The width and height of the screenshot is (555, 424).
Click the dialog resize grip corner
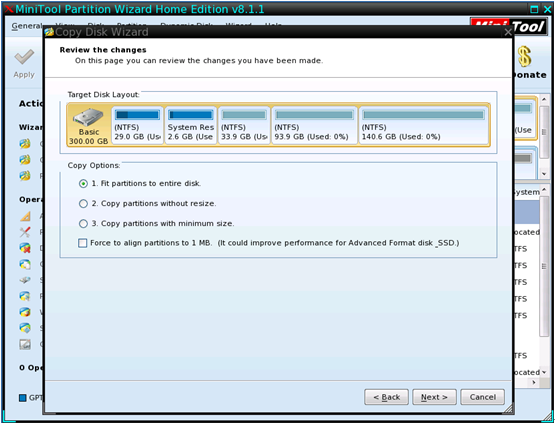(x=508, y=409)
